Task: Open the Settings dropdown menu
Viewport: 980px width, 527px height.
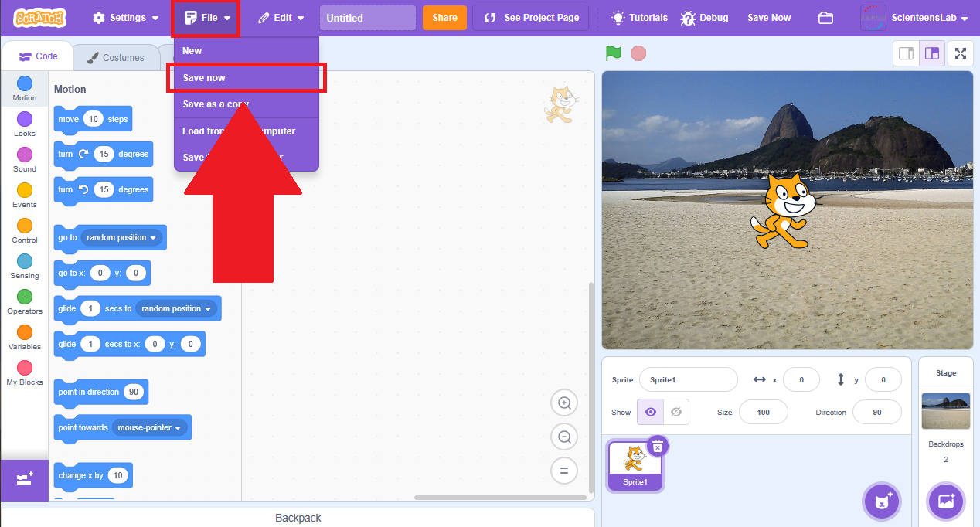Action: (x=125, y=18)
